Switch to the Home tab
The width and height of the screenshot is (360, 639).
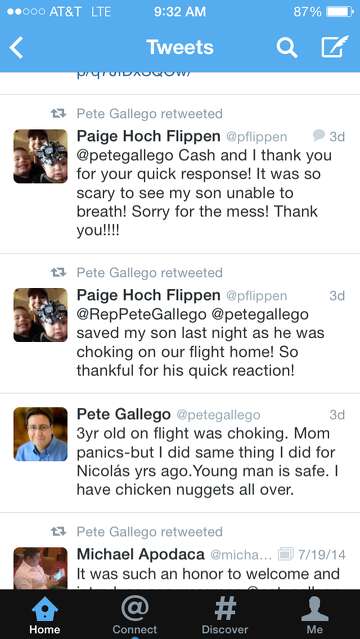click(45, 614)
